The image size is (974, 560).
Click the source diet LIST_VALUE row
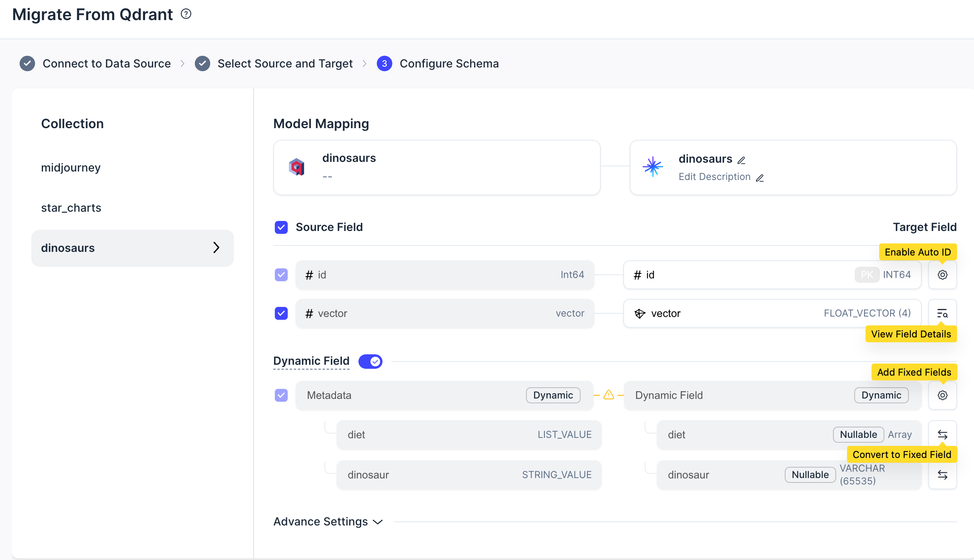[469, 435]
